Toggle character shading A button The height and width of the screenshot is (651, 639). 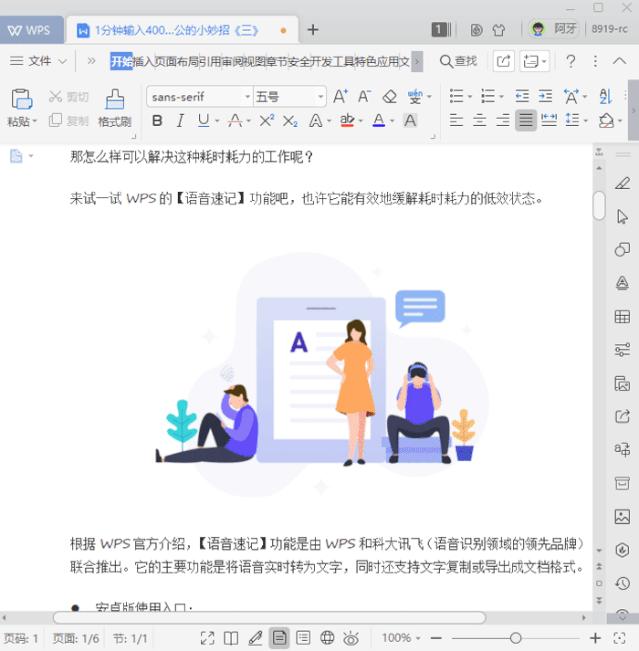tap(410, 121)
